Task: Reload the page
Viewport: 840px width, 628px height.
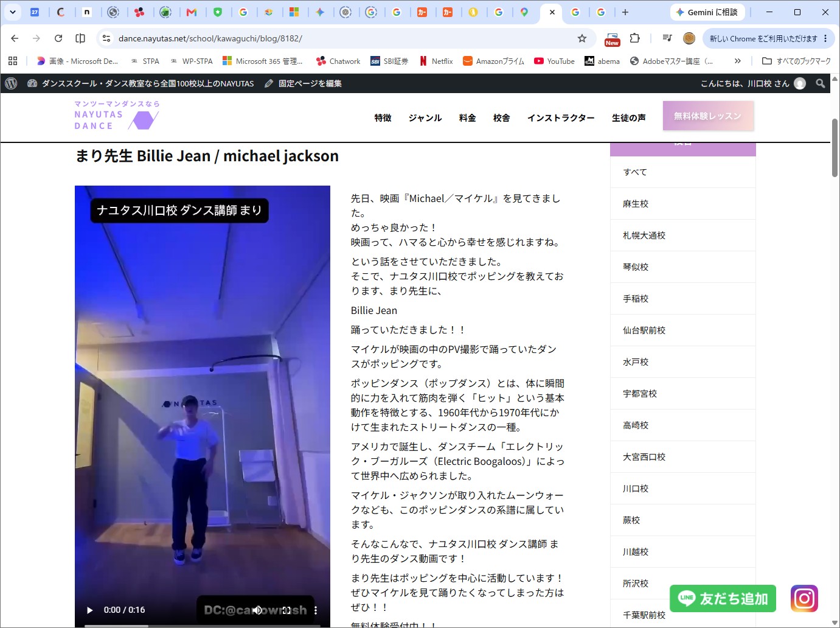Action: pyautogui.click(x=58, y=38)
